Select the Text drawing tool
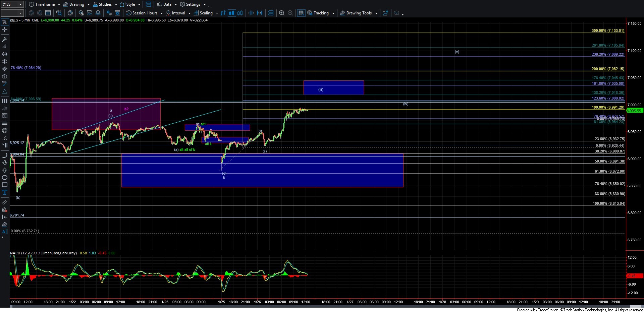The height and width of the screenshot is (312, 644). [x=5, y=192]
